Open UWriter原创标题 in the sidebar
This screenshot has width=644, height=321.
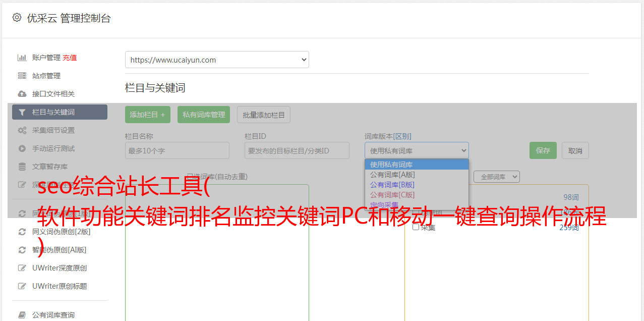[x=60, y=286]
